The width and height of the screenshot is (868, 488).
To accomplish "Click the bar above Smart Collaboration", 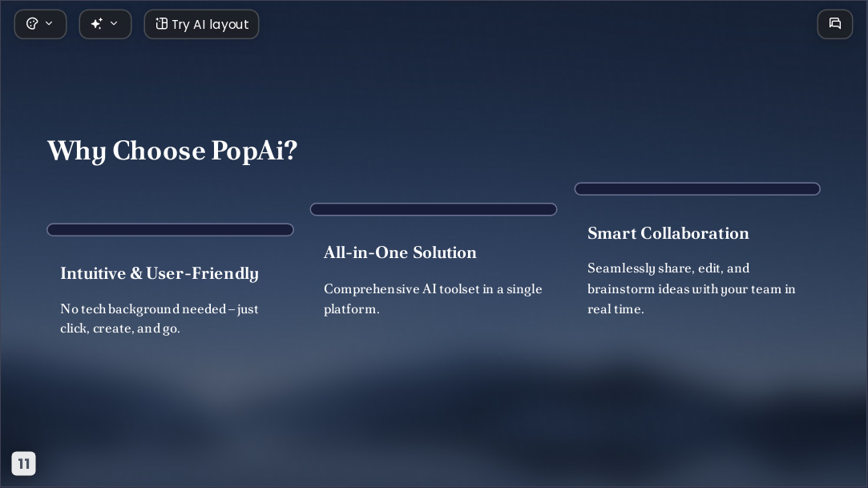I will (x=697, y=188).
